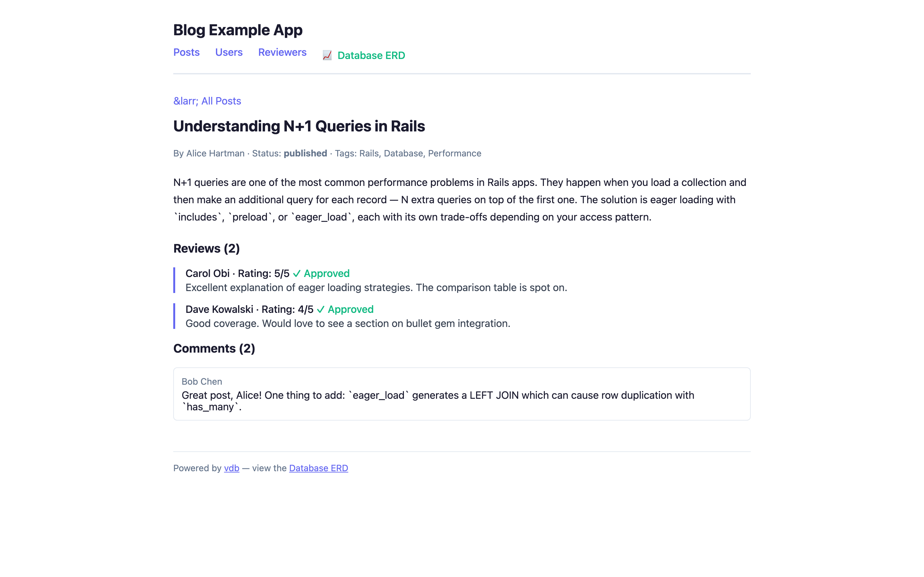Click the Reviews (2) heading
This screenshot has width=924, height=577.
207,248
